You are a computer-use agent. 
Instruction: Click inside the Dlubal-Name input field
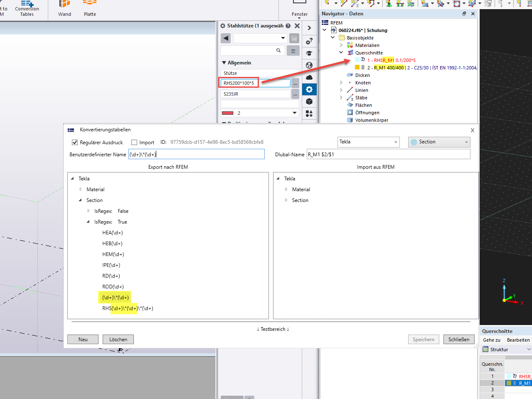click(389, 154)
